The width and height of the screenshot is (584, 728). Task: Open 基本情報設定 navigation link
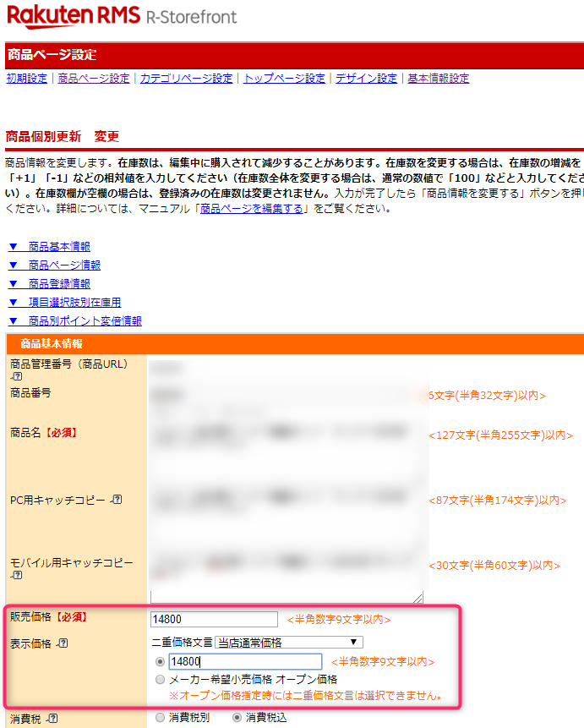(x=439, y=79)
